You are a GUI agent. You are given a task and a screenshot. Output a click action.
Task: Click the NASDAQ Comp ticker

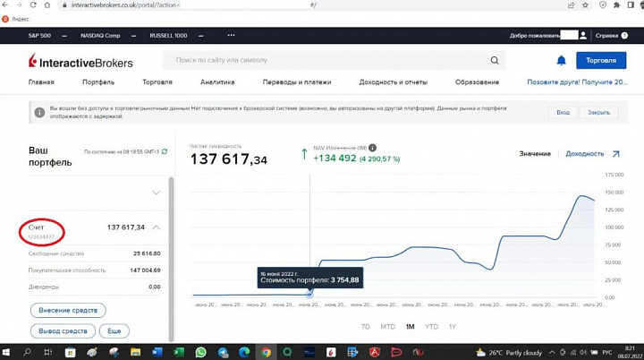[x=100, y=36]
